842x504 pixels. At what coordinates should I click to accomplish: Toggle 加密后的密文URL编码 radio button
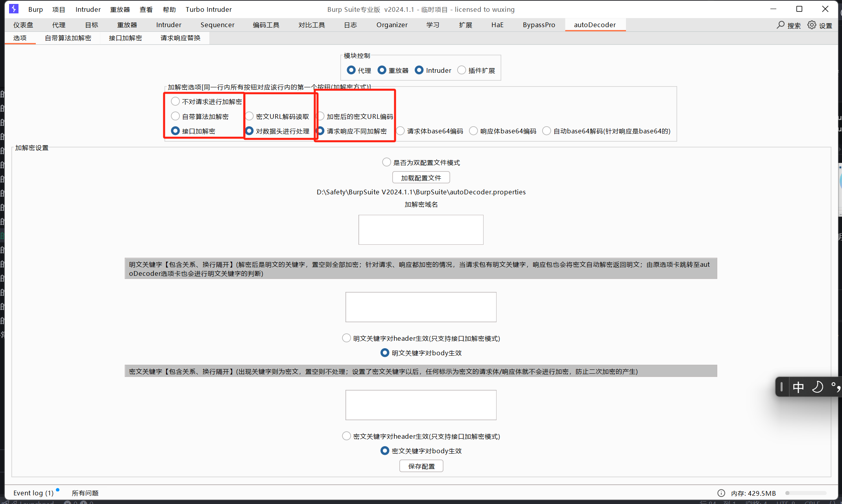(x=321, y=116)
